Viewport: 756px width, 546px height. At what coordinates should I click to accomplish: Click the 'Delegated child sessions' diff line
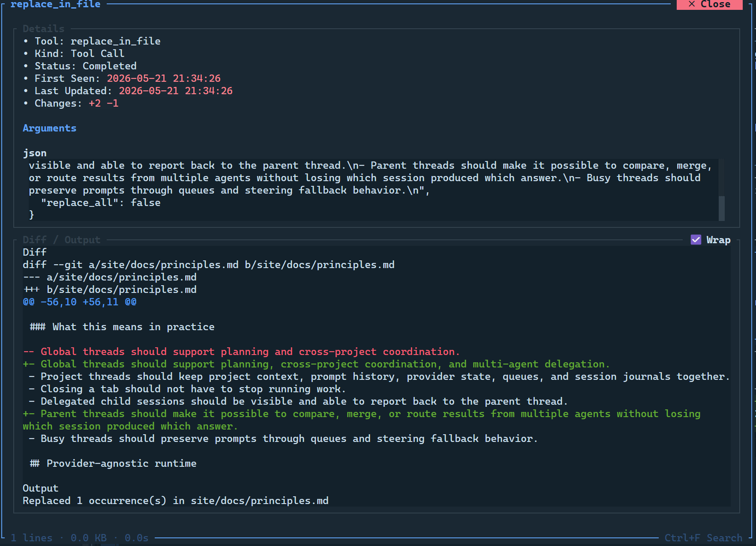298,401
